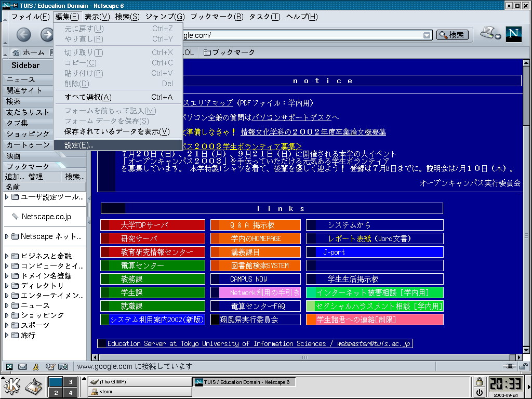
Task: Click the window menu icon in title bar
Action: point(6,5)
